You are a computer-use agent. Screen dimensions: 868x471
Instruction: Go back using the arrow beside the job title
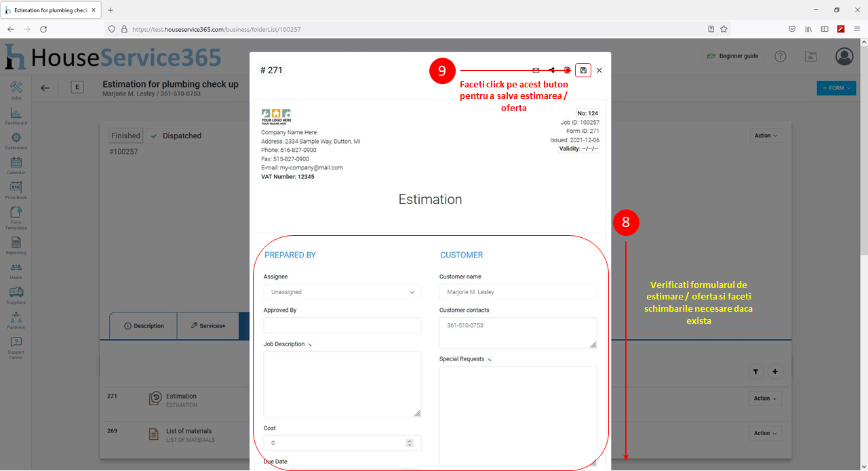[x=45, y=88]
